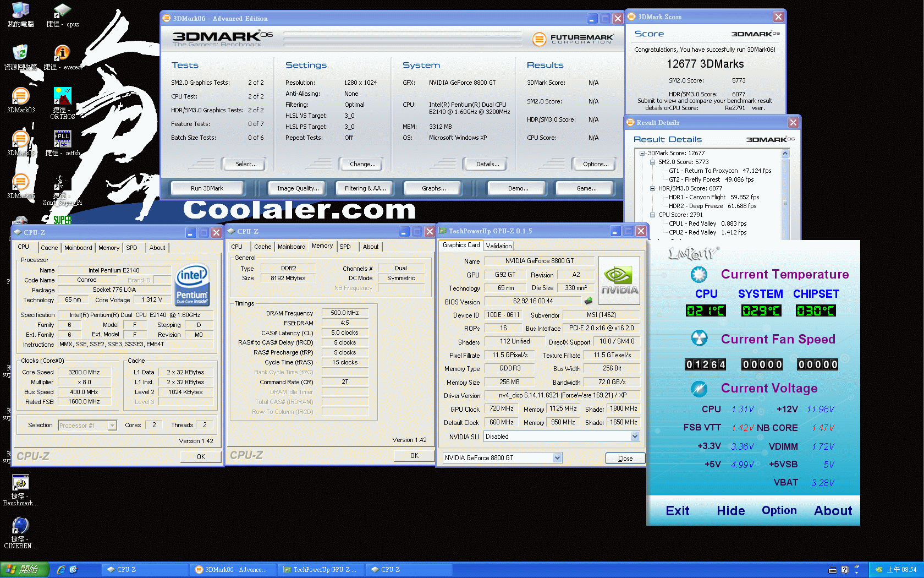Switch to Mainboard tab in left CPU-Z window

(x=78, y=248)
